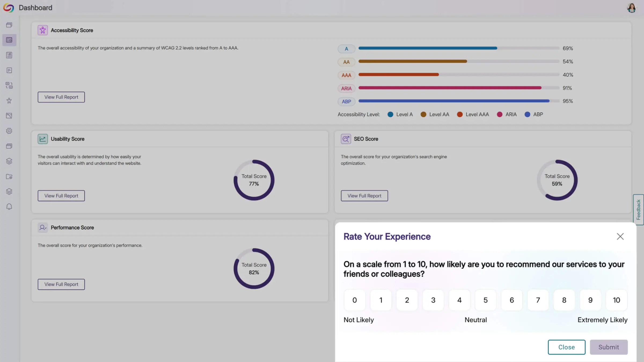Choose rating 7 for recommendation

pyautogui.click(x=538, y=300)
